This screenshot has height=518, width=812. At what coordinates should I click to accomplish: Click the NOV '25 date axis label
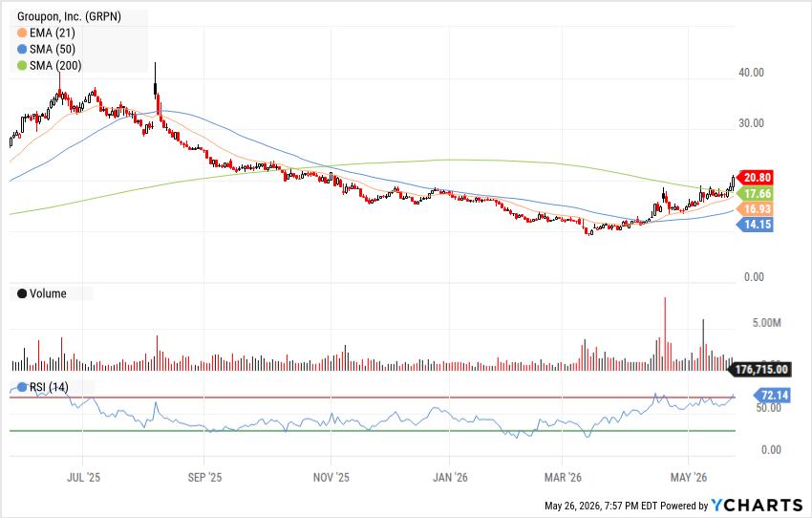[331, 478]
